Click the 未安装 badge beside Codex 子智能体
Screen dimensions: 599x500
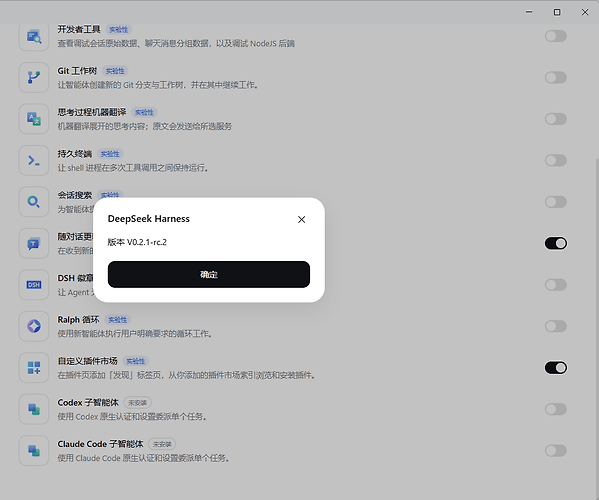pyautogui.click(x=138, y=403)
